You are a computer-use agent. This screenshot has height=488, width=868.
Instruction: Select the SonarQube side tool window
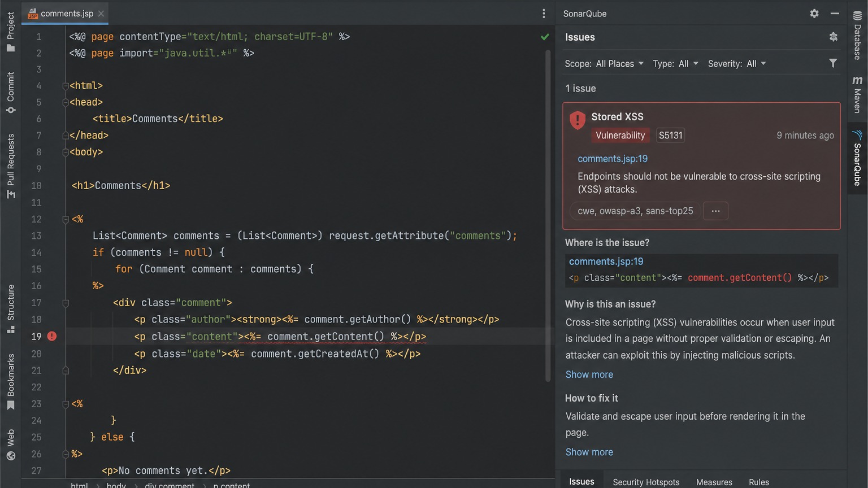coord(857,158)
